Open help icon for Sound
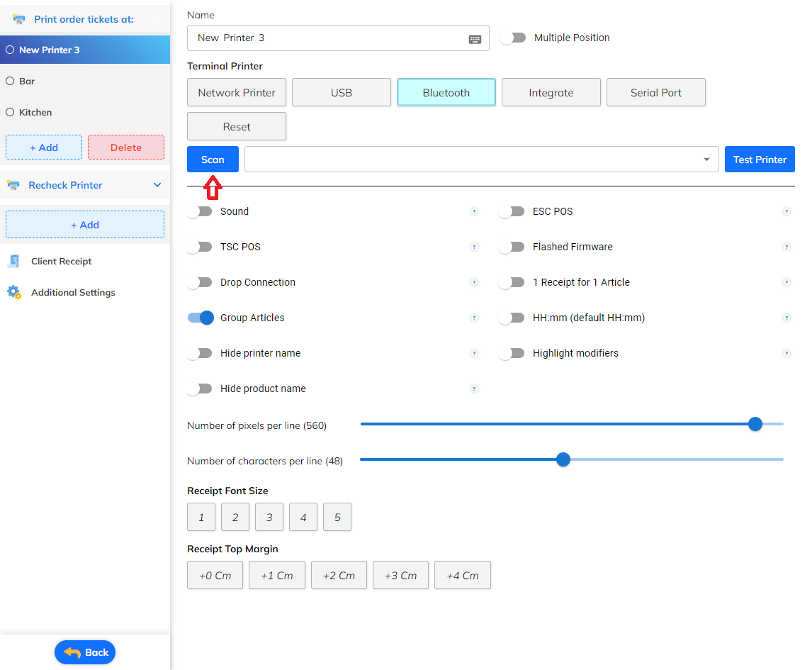This screenshot has height=670, width=812. pos(474,211)
